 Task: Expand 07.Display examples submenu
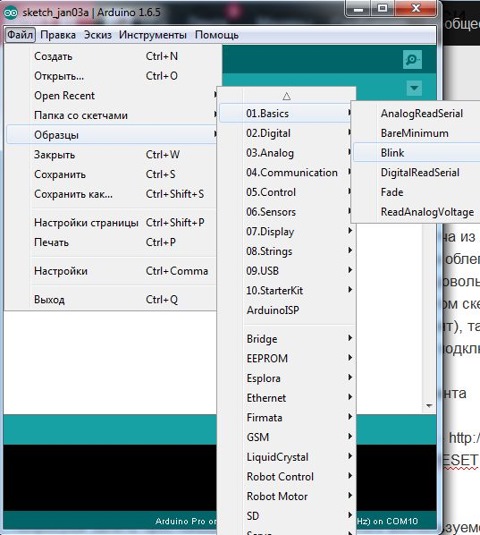tap(287, 231)
